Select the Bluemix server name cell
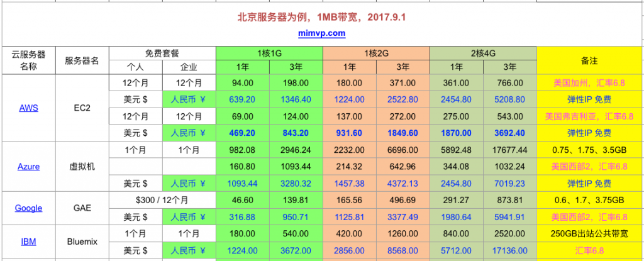 (82, 242)
